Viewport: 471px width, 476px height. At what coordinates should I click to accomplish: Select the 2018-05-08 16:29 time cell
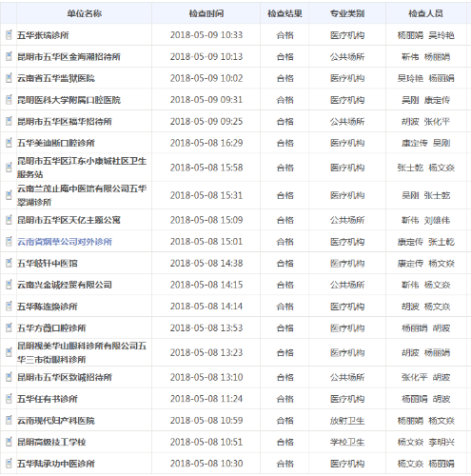click(206, 143)
